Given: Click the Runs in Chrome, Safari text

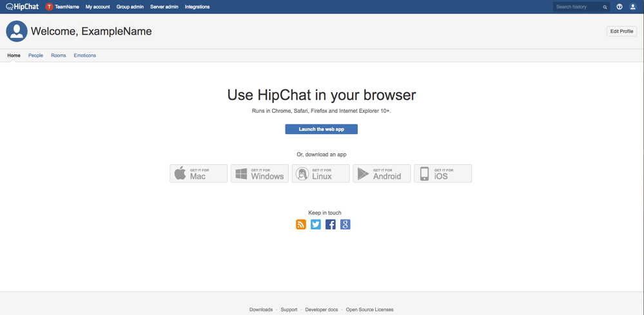Looking at the screenshot, I should pyautogui.click(x=322, y=111).
